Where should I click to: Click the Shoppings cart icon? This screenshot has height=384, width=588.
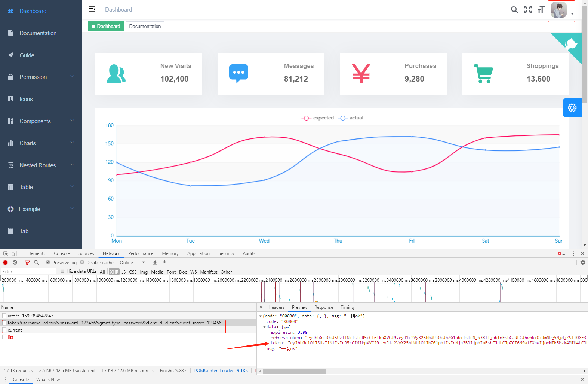(x=484, y=74)
